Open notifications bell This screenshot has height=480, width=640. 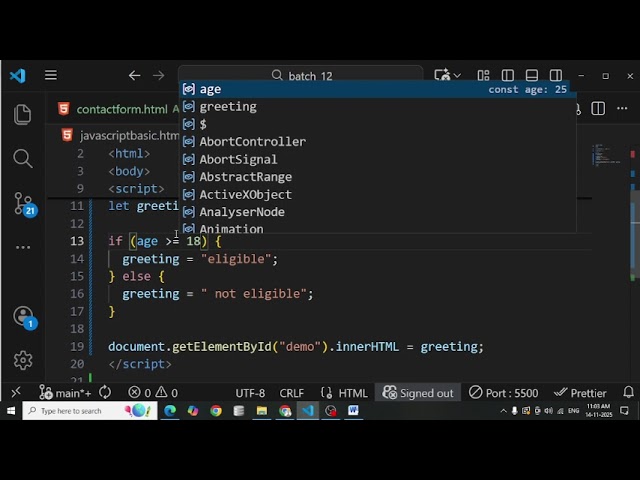pyautogui.click(x=629, y=393)
